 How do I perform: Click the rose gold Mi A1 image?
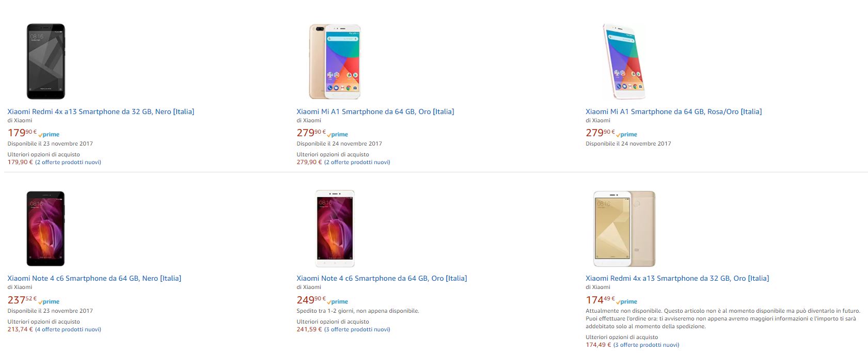[x=624, y=61]
